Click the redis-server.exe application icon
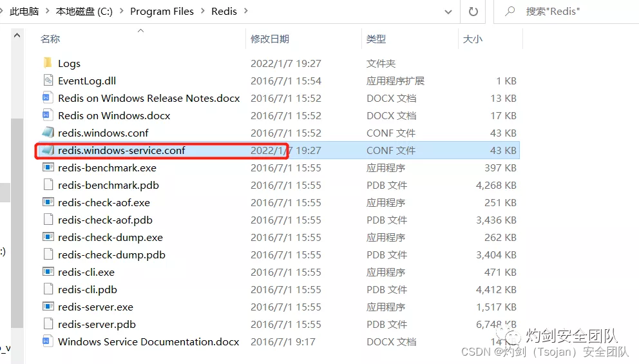The image size is (639, 364). 48,307
